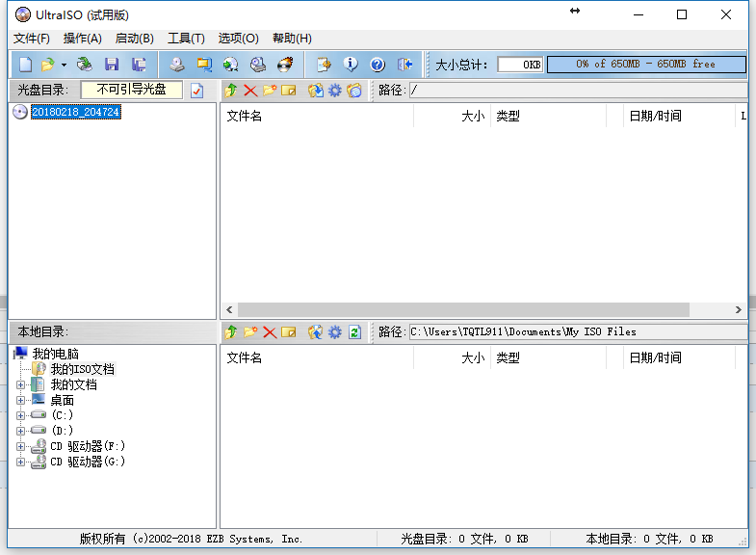Click the Mount to virtual drive icon
The width and height of the screenshot is (756, 555).
[x=258, y=65]
